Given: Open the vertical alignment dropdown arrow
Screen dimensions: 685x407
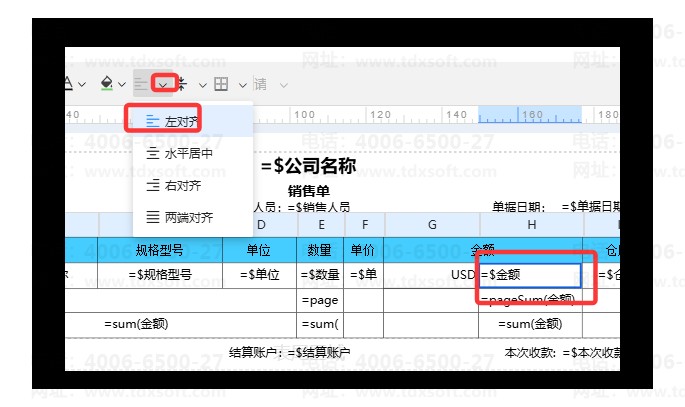Looking at the screenshot, I should (201, 84).
